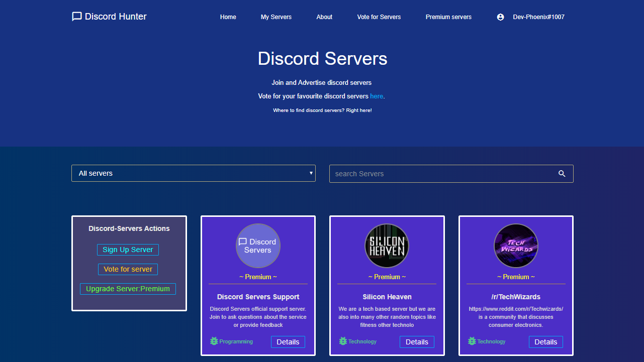This screenshot has height=362, width=644.
Task: Click Upgrade Server:Premium button
Action: point(128,289)
